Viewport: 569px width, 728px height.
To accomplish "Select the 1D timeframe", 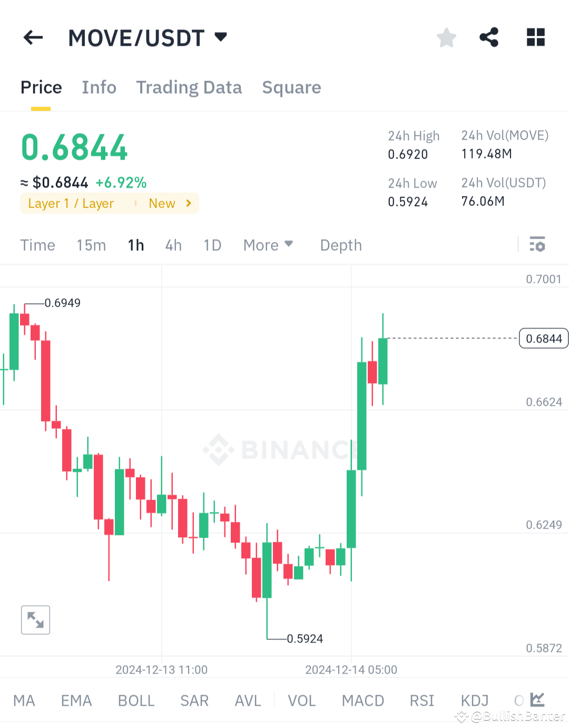I will [212, 245].
